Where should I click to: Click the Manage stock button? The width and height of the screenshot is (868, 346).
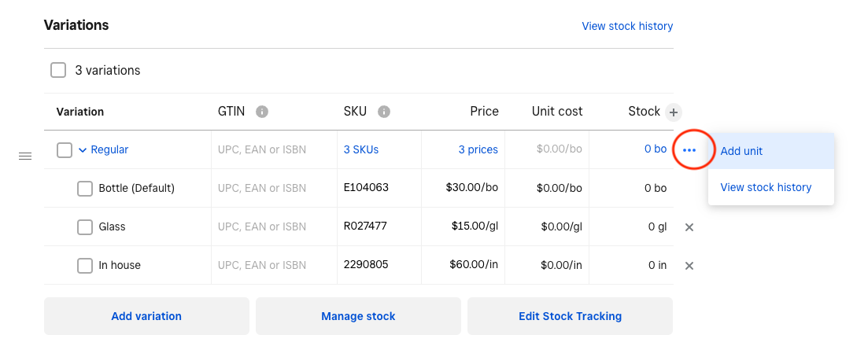[358, 316]
